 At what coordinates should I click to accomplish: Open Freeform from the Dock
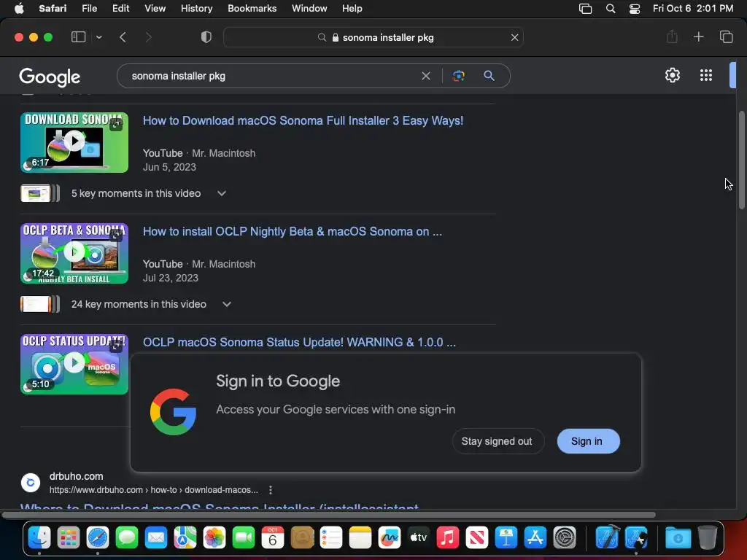pyautogui.click(x=390, y=538)
